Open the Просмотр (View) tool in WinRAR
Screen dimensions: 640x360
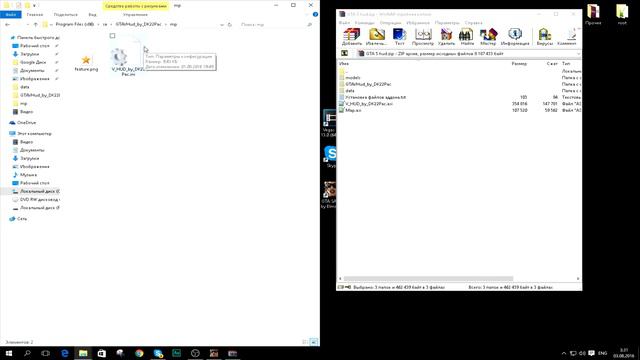pyautogui.click(x=422, y=37)
